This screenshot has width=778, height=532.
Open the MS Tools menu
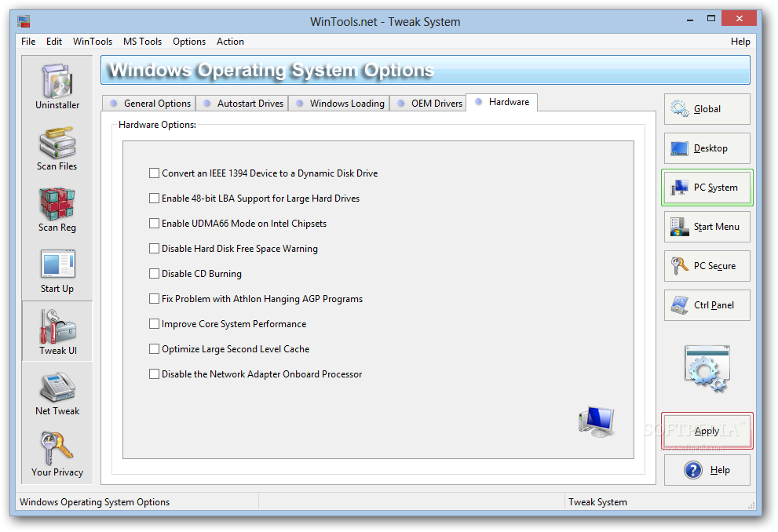point(142,42)
